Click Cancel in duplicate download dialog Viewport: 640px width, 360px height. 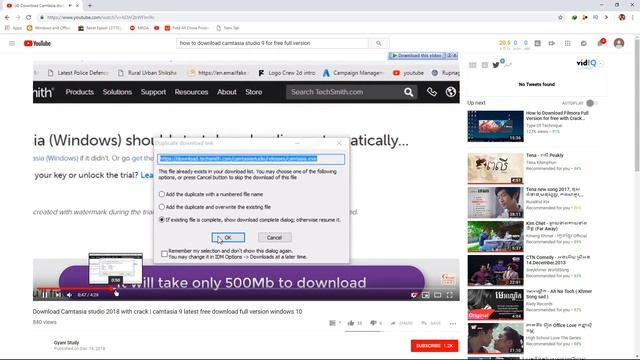tap(275, 238)
